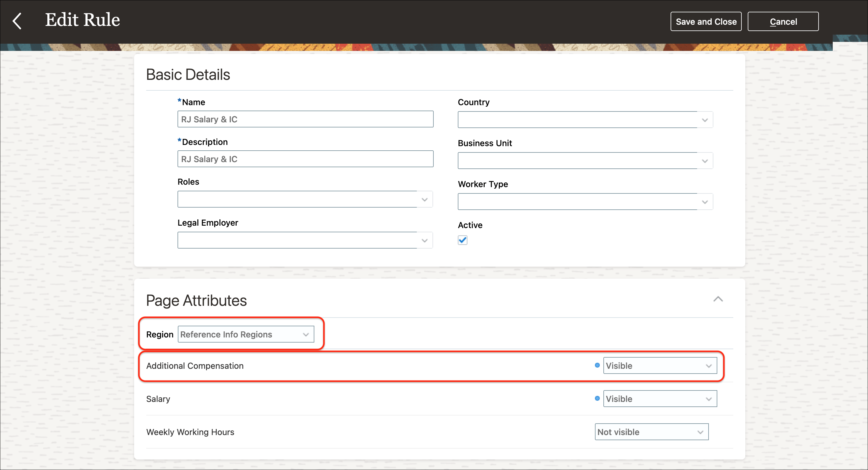Open Additional Compensation visibility dropdown

pos(660,365)
